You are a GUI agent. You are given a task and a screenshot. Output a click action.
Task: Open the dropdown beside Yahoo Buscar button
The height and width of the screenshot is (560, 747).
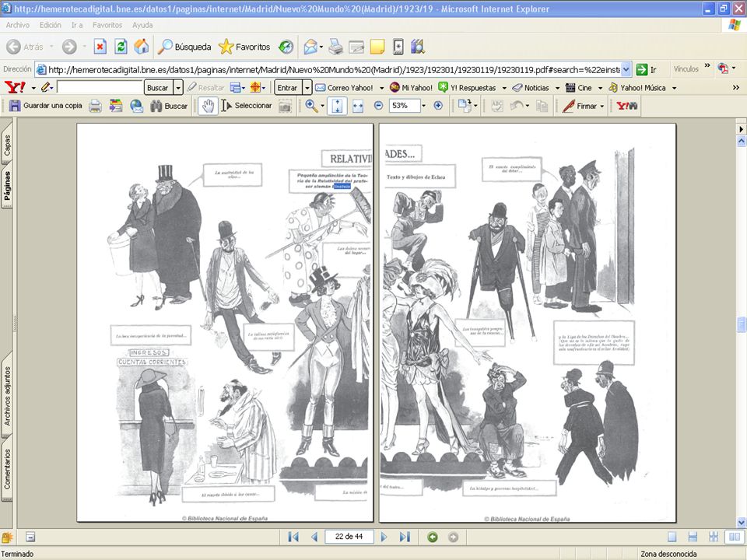pos(178,88)
